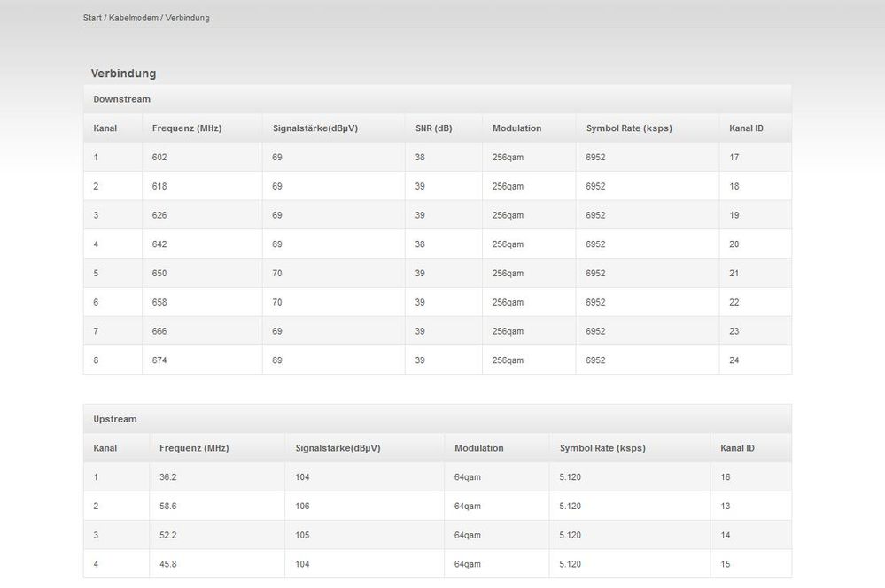Click Downstream Kanal ID column header
This screenshot has width=885, height=588.
pyautogui.click(x=746, y=128)
